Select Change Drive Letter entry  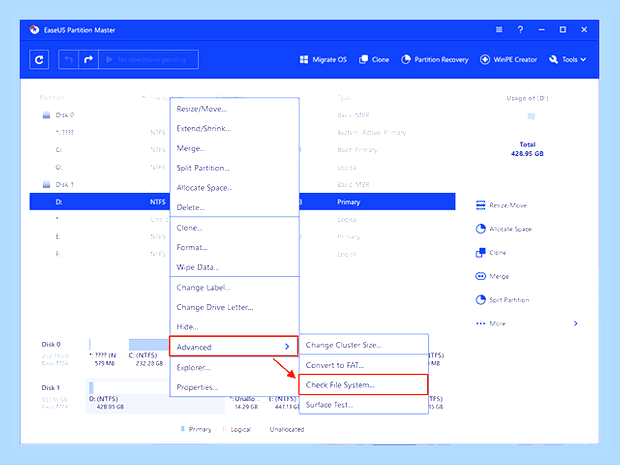pos(234,307)
